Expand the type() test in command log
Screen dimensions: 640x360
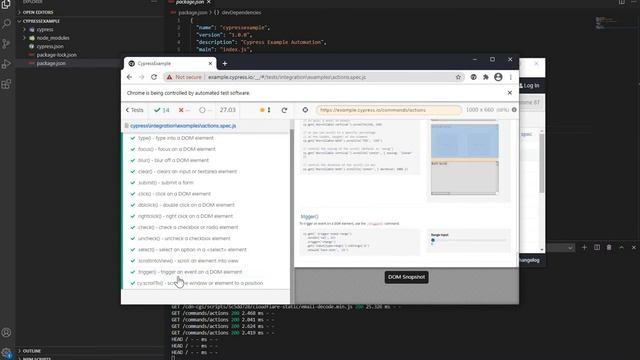pyautogui.click(x=176, y=138)
